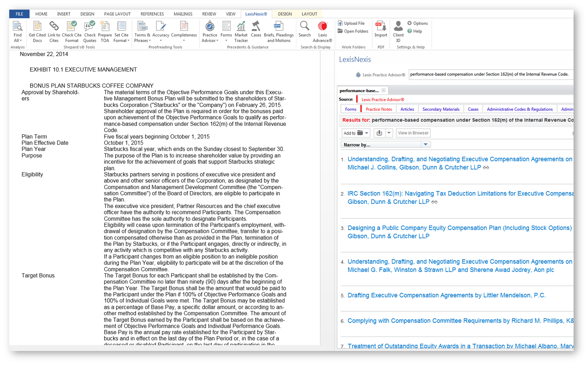Switch to the Forms results tab
The height and width of the screenshot is (365, 588).
[x=351, y=109]
